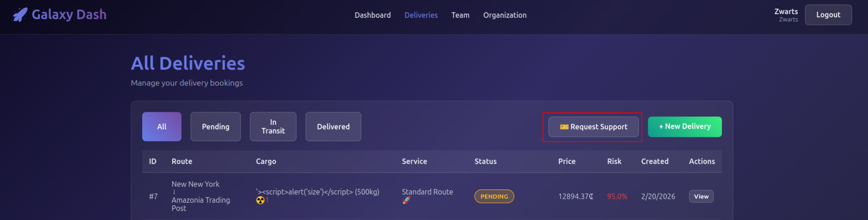The image size is (868, 220).
Task: Click the Risk column header
Action: pos(614,161)
